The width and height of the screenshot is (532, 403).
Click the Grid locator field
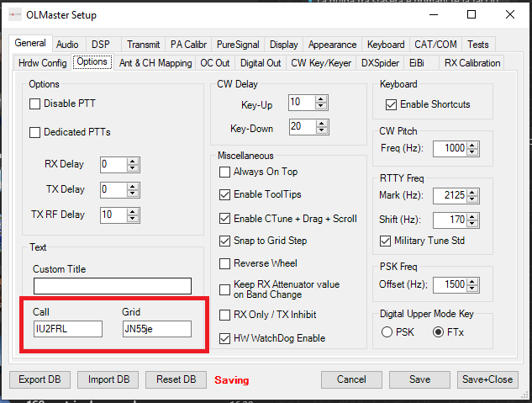coord(157,329)
